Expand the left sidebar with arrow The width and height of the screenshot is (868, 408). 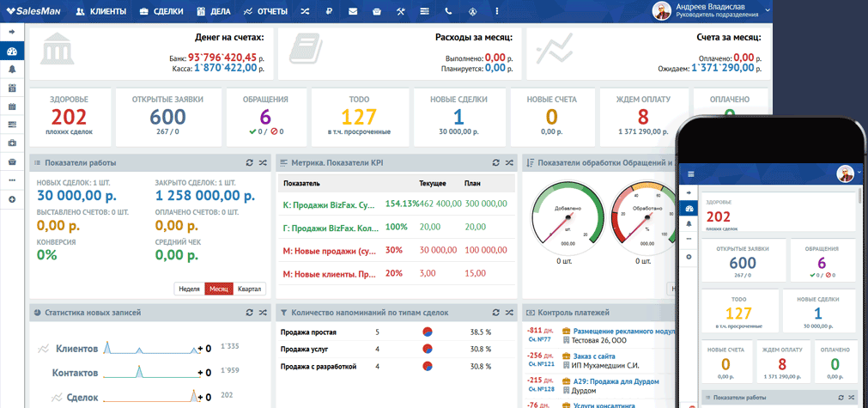click(x=12, y=32)
